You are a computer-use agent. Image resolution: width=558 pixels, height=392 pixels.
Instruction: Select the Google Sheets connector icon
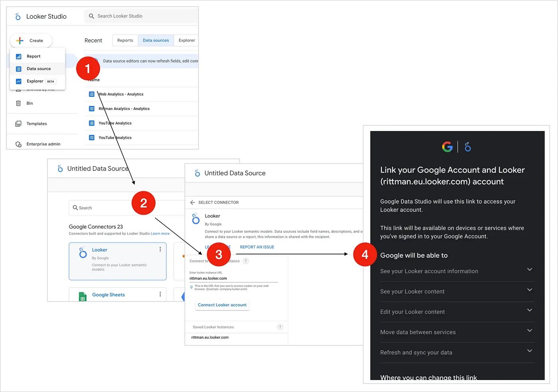[82, 296]
